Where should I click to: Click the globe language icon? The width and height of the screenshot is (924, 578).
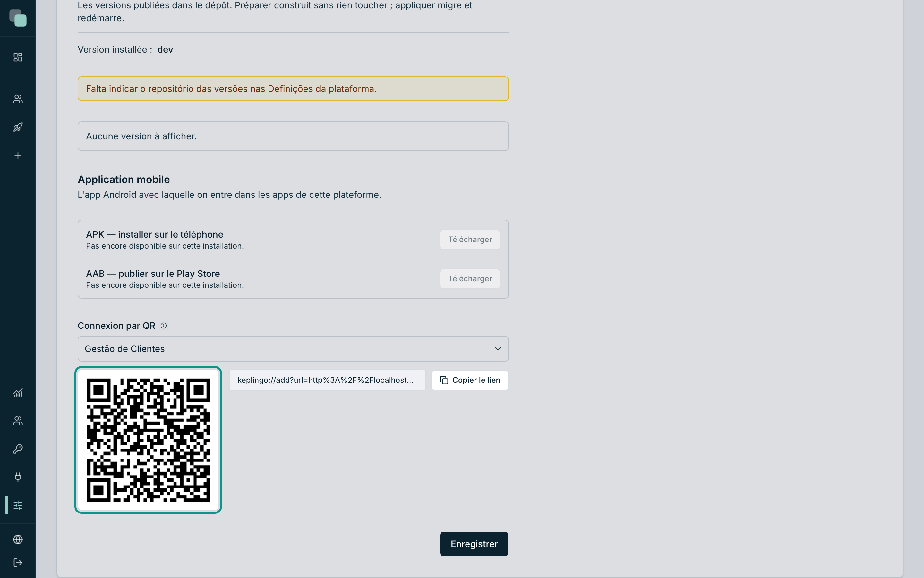pyautogui.click(x=18, y=539)
